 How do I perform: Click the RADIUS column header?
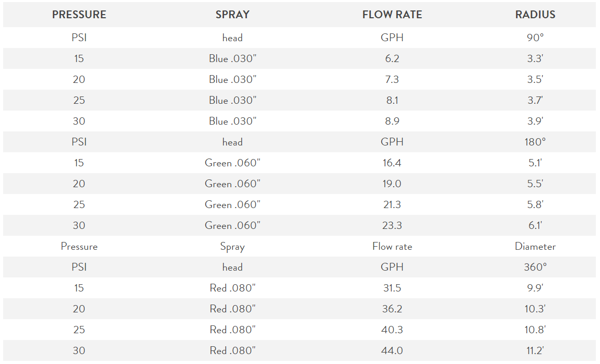point(535,15)
